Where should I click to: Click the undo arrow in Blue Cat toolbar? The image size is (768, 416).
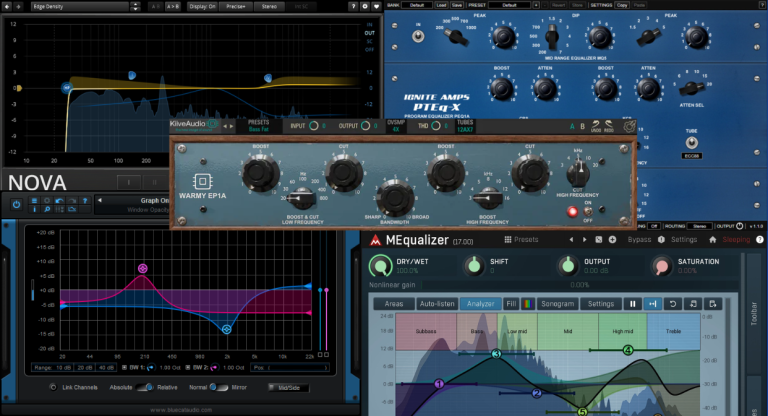tap(59, 200)
